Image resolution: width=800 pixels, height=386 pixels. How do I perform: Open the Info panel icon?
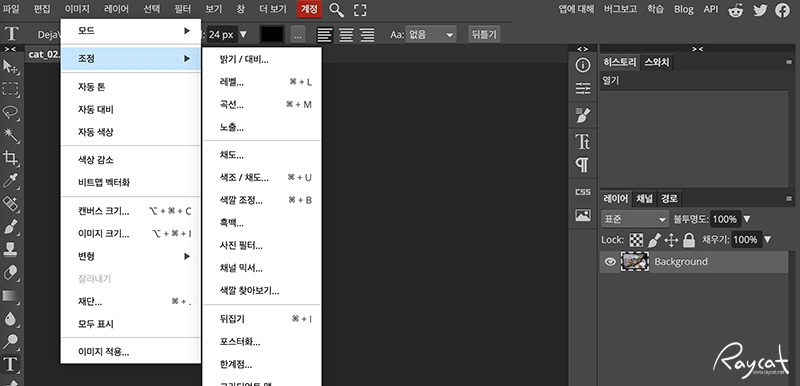[583, 65]
